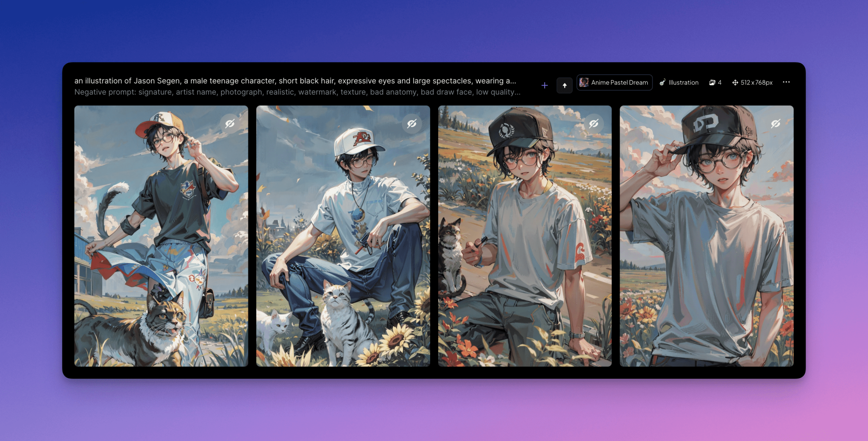Toggle visibility on the fourth image with flower field
Screen dimensions: 868x441
pyautogui.click(x=775, y=123)
